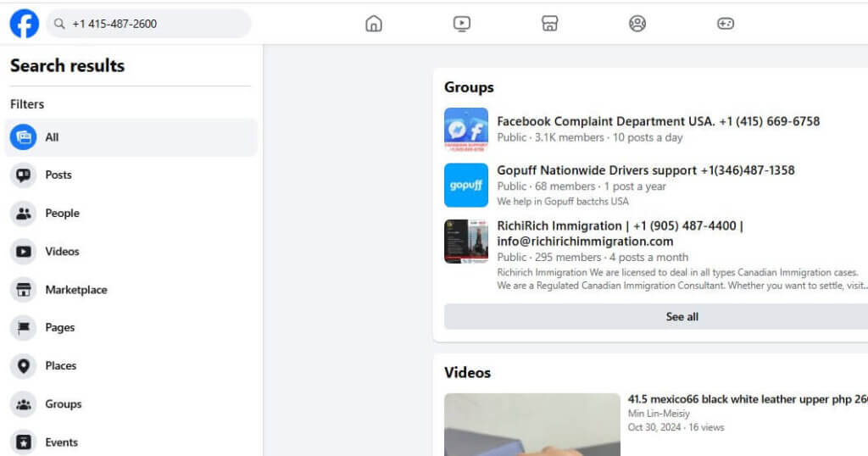
Task: Select the Pages flag icon
Action: click(x=23, y=328)
